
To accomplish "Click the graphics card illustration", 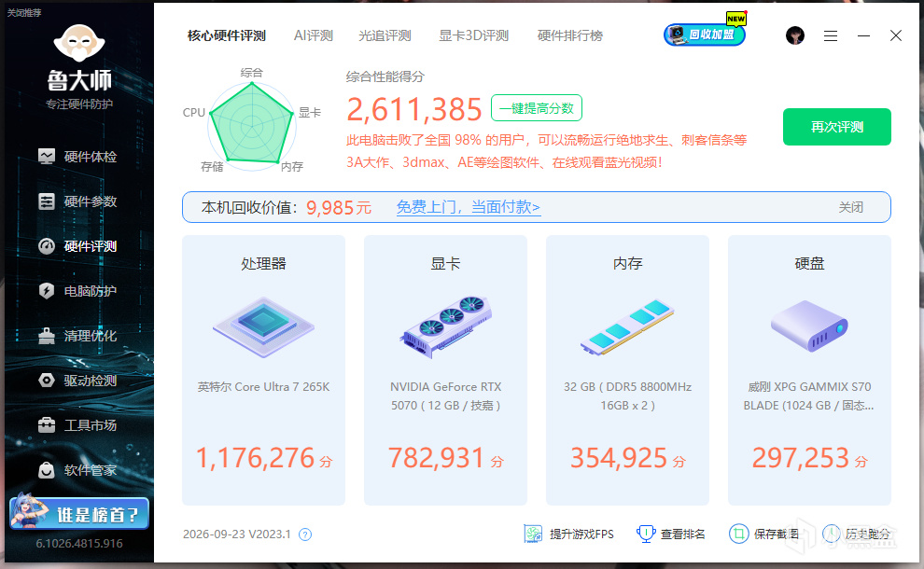I will coord(446,326).
